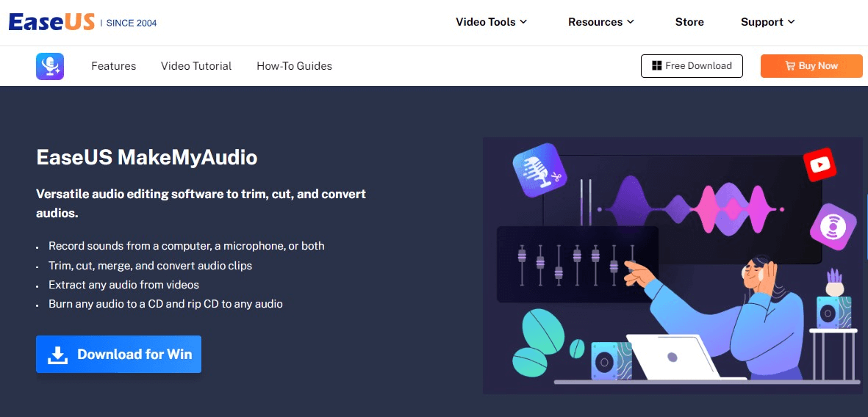Open the Store page
The width and height of the screenshot is (868, 417).
pyautogui.click(x=689, y=22)
